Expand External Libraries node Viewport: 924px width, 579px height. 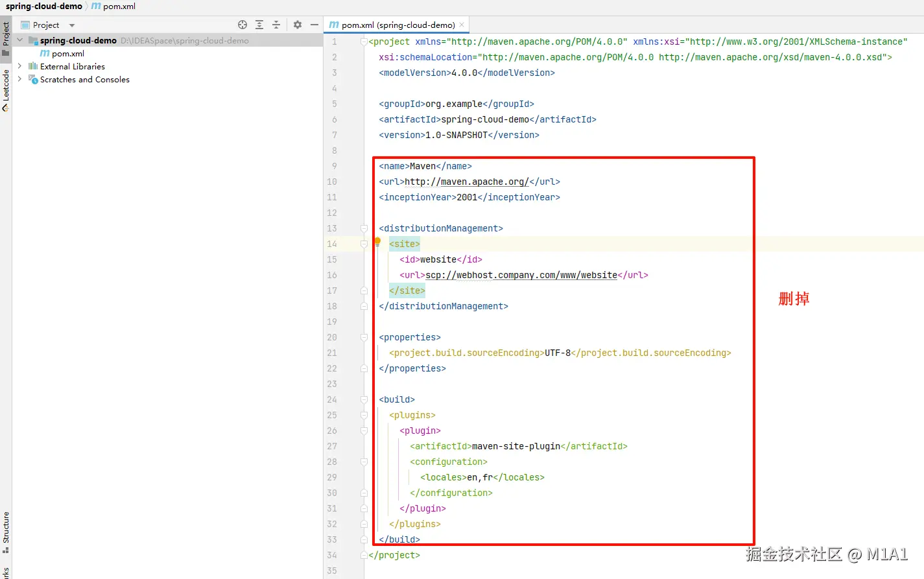pos(19,66)
